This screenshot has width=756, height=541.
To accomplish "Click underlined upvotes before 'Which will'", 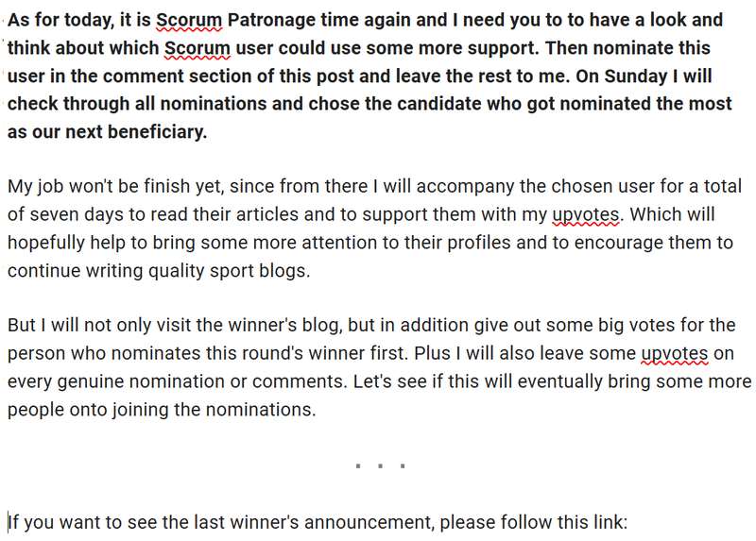I will [x=586, y=215].
